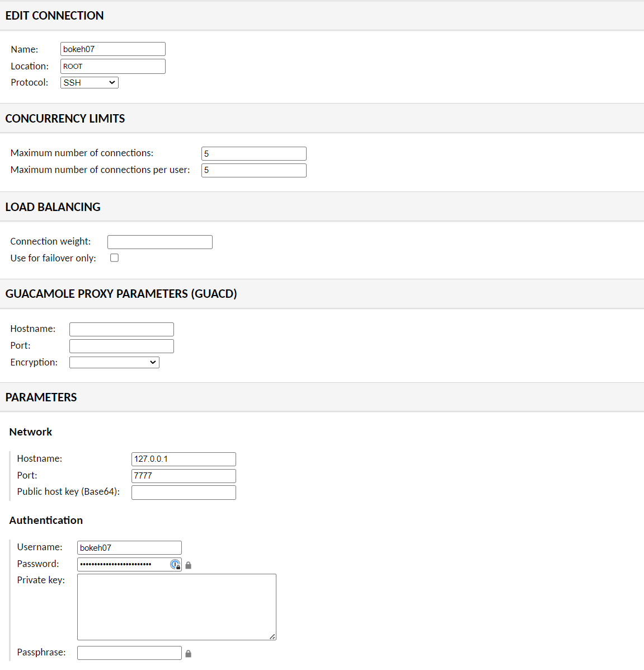Select the Public host key (Base64) field
This screenshot has width=644, height=670.
tap(183, 492)
